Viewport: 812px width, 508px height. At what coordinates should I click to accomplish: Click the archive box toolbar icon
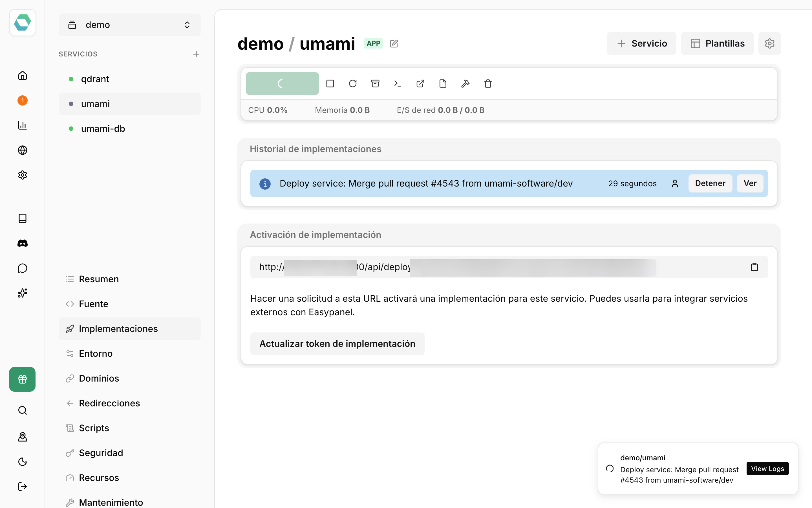pyautogui.click(x=375, y=84)
